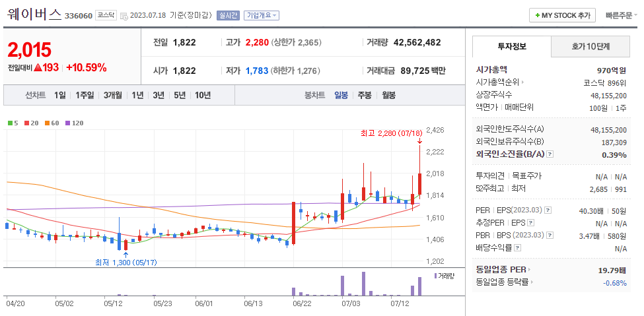Click stock code 336060
Image resolution: width=644 pixels, height=316 pixels.
tap(79, 16)
